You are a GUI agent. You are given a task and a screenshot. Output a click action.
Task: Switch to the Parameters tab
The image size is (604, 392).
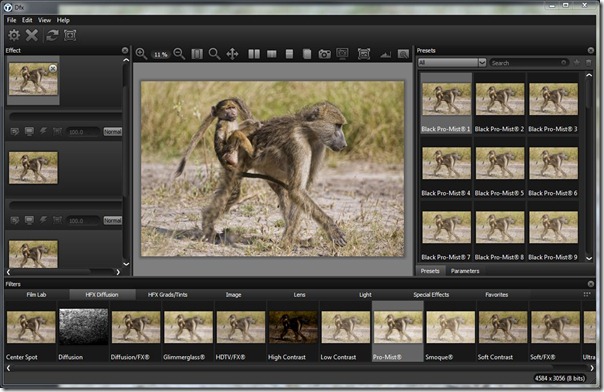pyautogui.click(x=465, y=271)
